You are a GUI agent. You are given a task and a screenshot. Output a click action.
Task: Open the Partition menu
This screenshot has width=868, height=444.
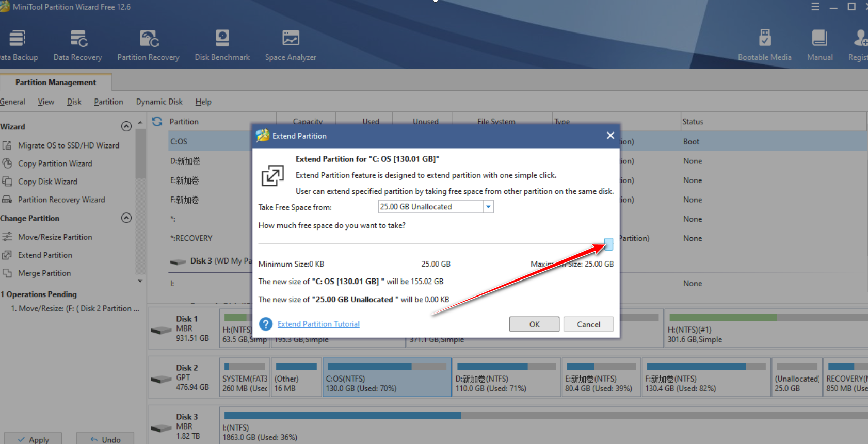pos(108,102)
